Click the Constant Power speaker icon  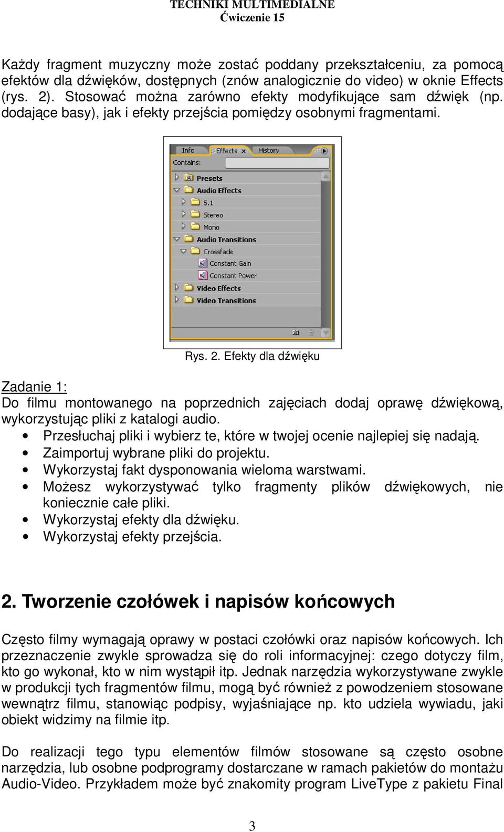point(202,275)
